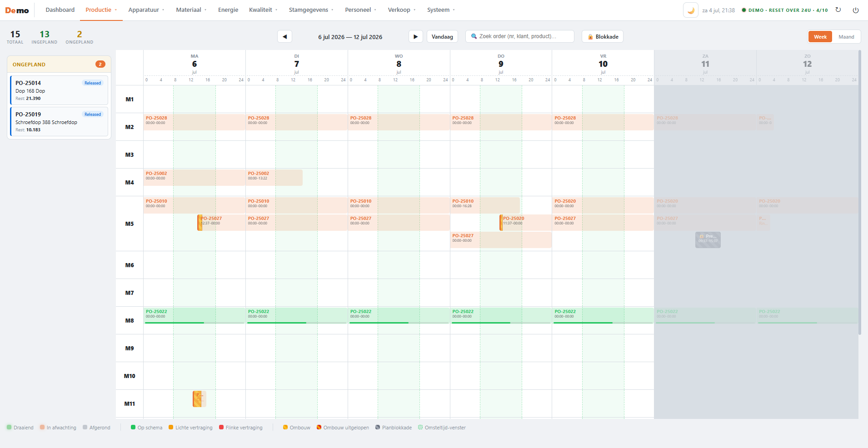This screenshot has height=448, width=868.
Task: Open PO-25002 block on Tuesday M4
Action: click(274, 178)
